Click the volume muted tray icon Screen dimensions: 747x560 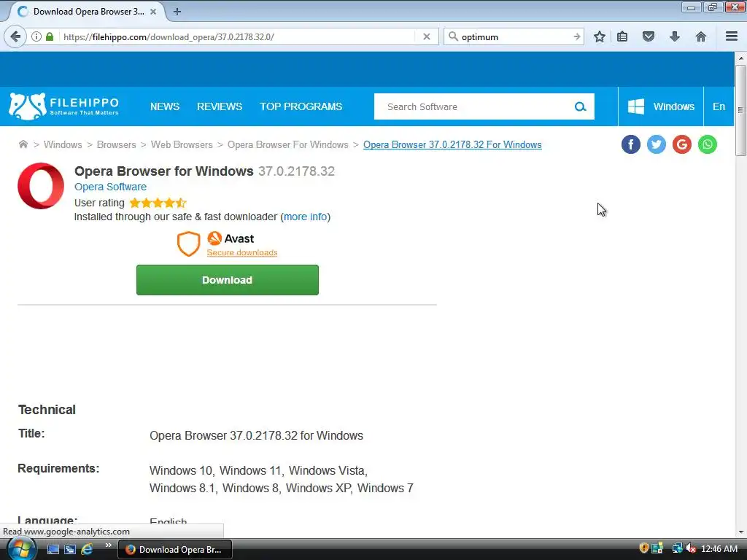click(x=691, y=548)
